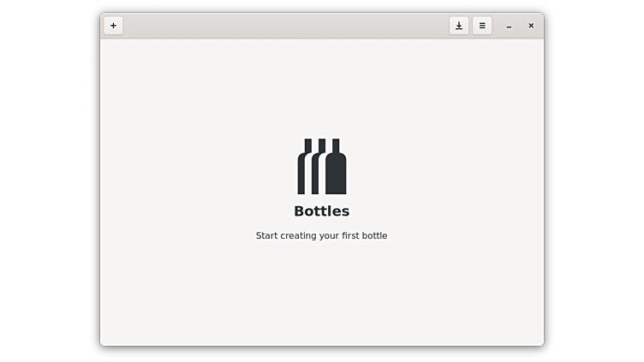Click the three-bottles logo image
The width and height of the screenshot is (644, 362).
tap(322, 167)
